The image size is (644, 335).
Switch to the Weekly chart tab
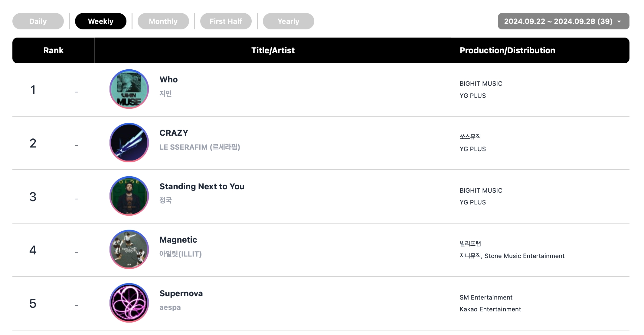pos(101,21)
